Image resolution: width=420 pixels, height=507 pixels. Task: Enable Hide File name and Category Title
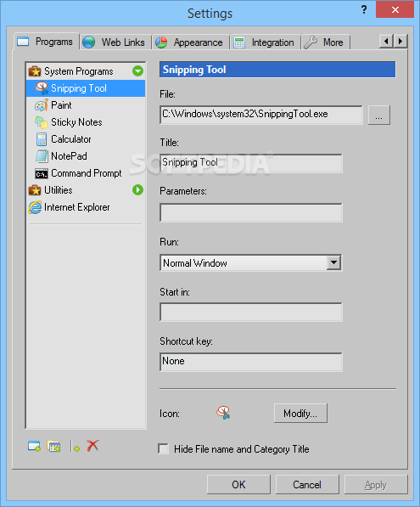coord(163,449)
